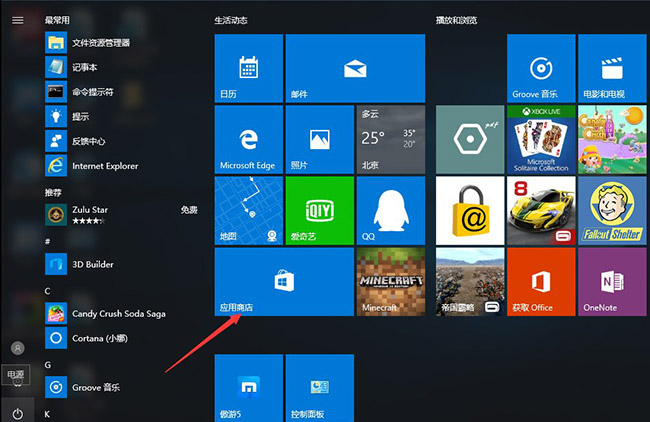Click the 免费 label next to Zulu Star
Image resolution: width=650 pixels, height=422 pixels.
click(189, 210)
